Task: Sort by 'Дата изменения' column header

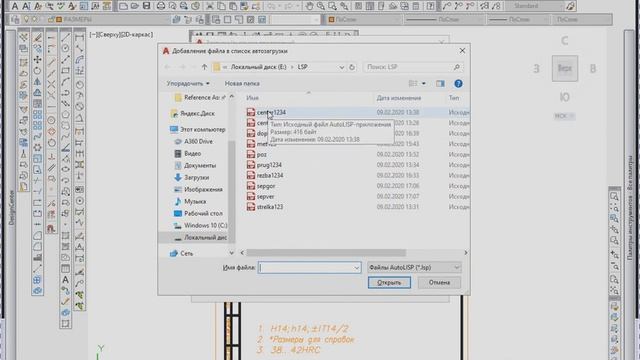Action: click(x=399, y=98)
